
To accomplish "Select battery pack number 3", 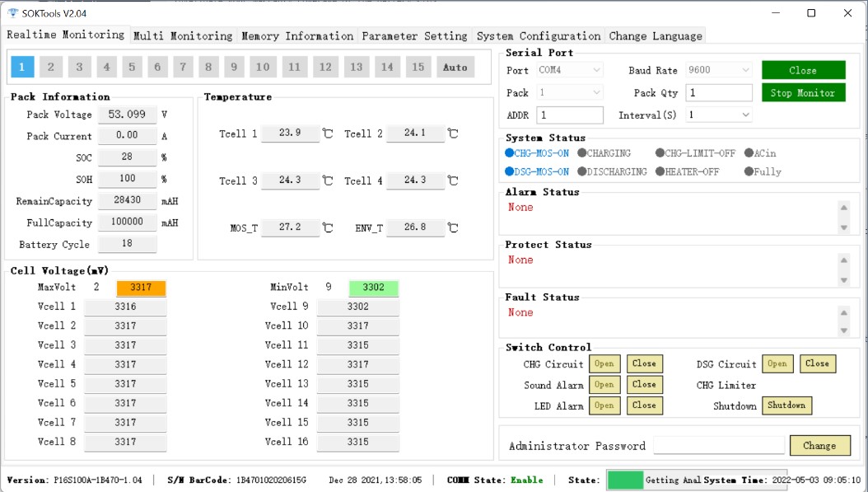I will [79, 67].
